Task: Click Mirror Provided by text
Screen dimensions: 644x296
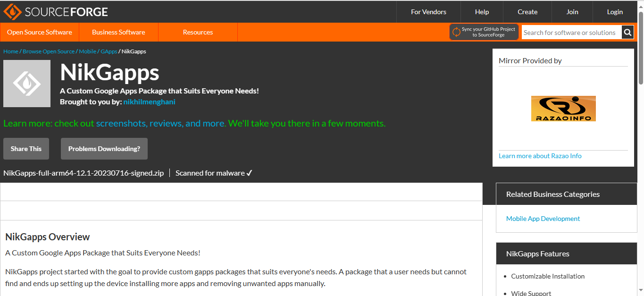Action: (x=530, y=60)
